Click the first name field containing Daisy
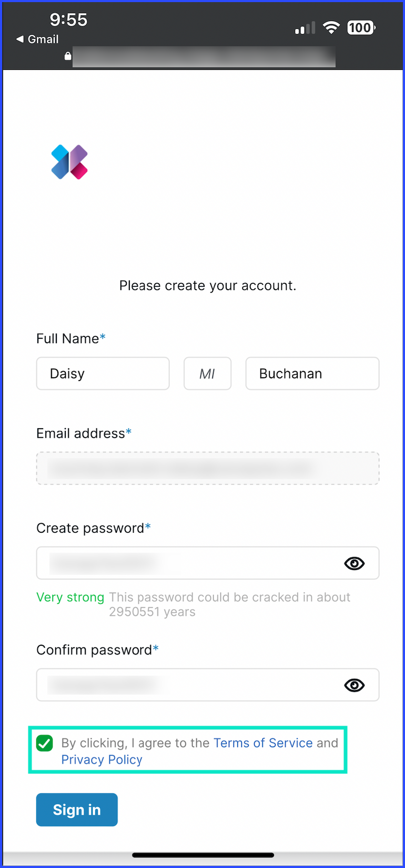Image resolution: width=405 pixels, height=868 pixels. [103, 374]
